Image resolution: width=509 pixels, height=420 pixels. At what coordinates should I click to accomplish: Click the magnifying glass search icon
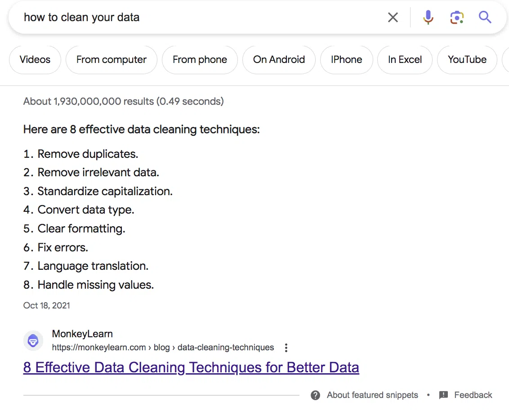click(485, 18)
